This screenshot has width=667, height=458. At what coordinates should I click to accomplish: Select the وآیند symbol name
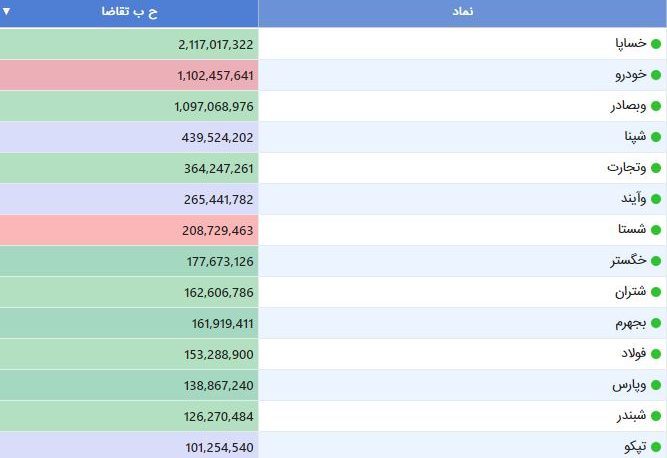pos(634,198)
